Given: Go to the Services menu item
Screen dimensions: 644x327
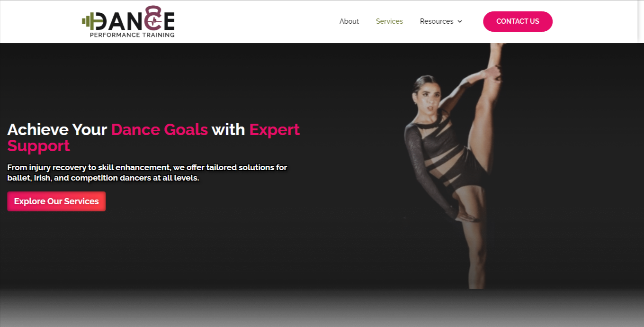Looking at the screenshot, I should [389, 21].
